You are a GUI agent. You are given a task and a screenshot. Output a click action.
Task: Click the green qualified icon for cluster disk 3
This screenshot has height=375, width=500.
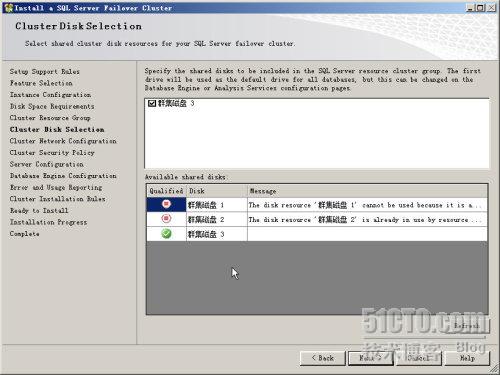coord(166,234)
